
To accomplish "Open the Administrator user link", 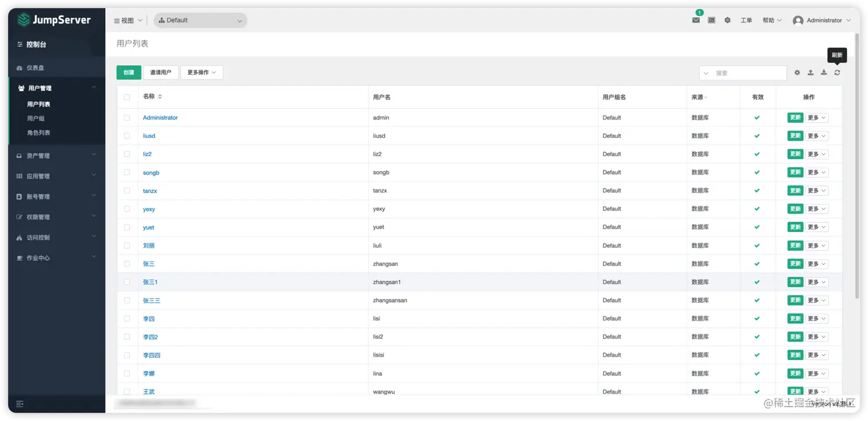I will (x=160, y=118).
